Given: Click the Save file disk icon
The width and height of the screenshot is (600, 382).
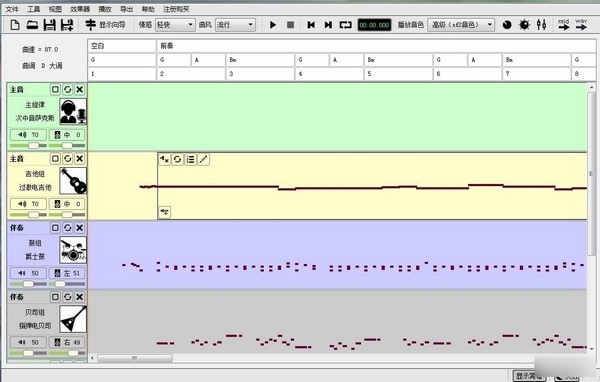Looking at the screenshot, I should point(49,25).
